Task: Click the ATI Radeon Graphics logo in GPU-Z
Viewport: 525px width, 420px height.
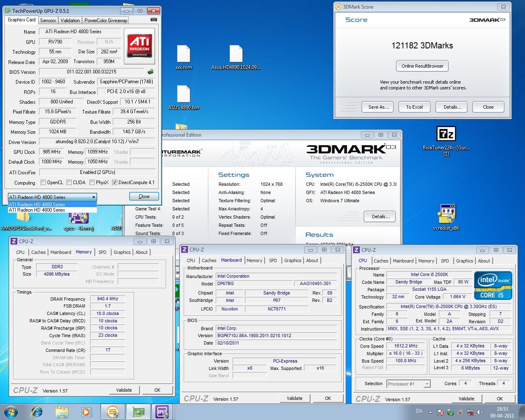Action: (x=139, y=46)
